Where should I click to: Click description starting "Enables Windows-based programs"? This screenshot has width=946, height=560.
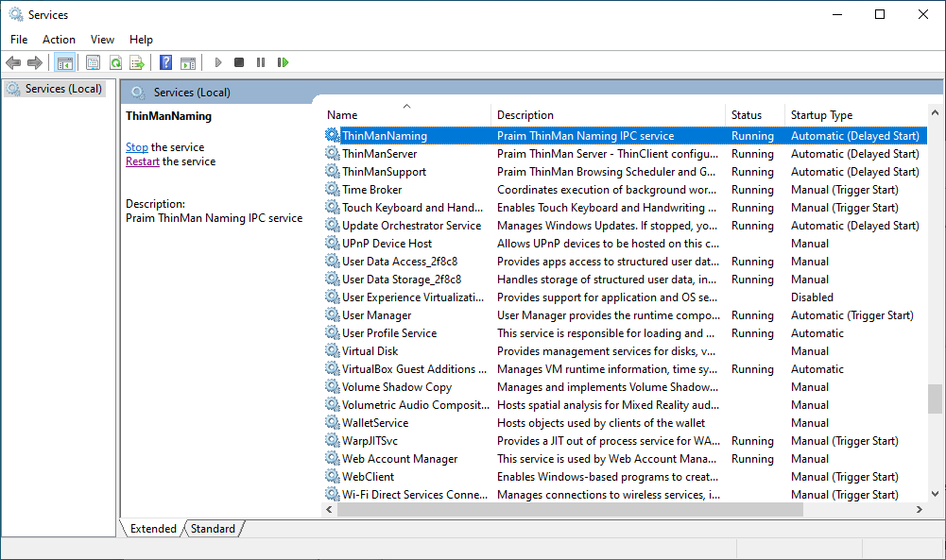(608, 476)
